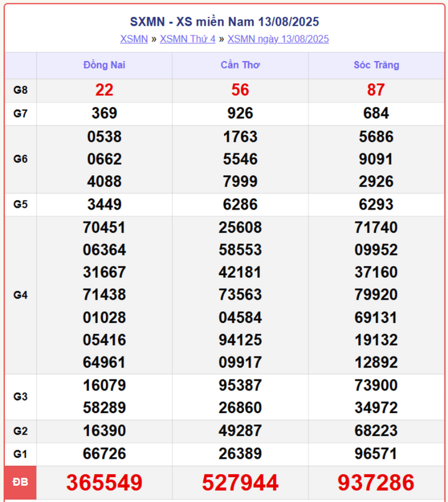Click G5 result 6286
The image size is (448, 502).
pyautogui.click(x=240, y=205)
